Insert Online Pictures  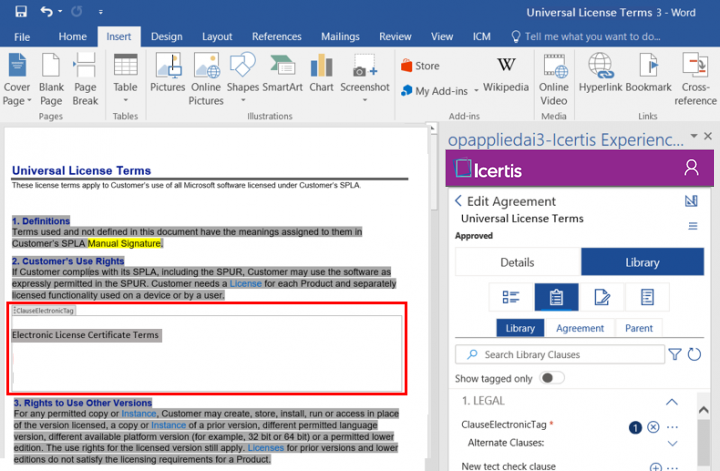[206, 79]
